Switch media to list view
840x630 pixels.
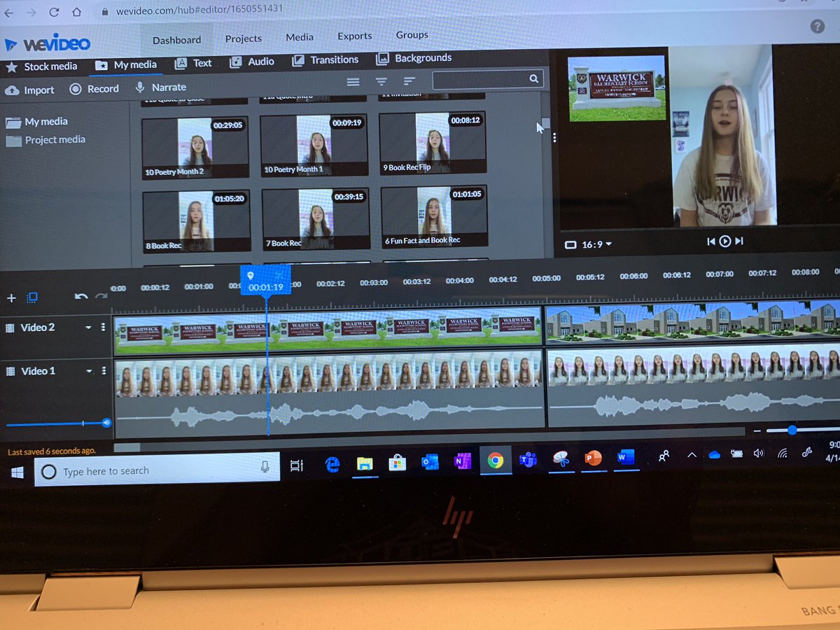tap(353, 82)
